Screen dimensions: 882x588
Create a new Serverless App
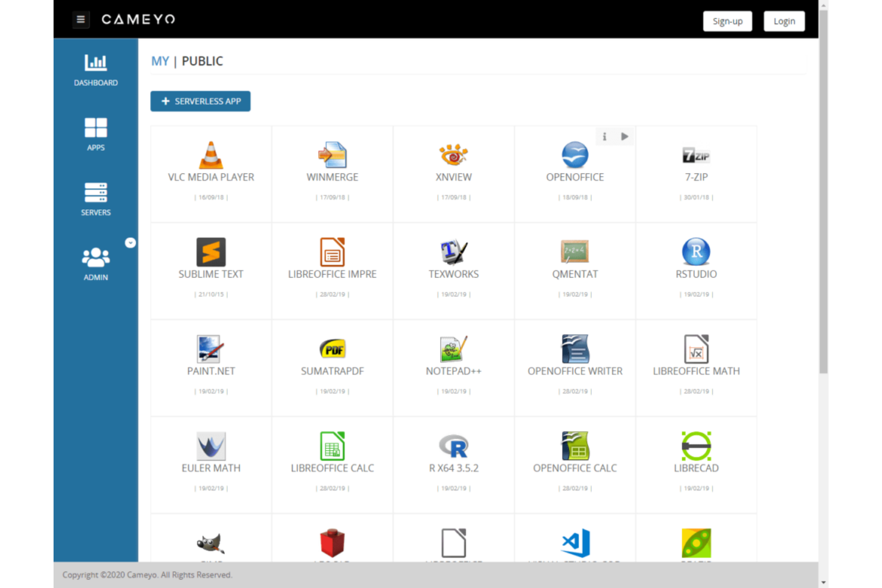(200, 101)
